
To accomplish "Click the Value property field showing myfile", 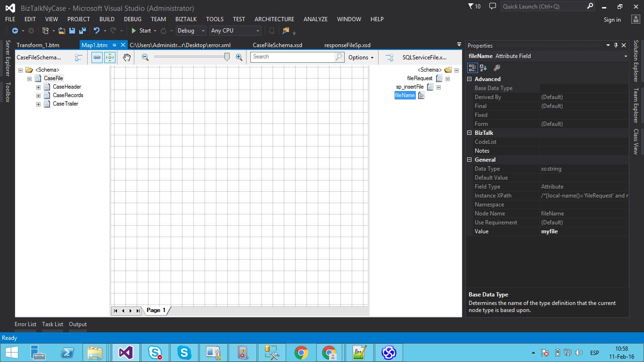I will click(x=584, y=231).
